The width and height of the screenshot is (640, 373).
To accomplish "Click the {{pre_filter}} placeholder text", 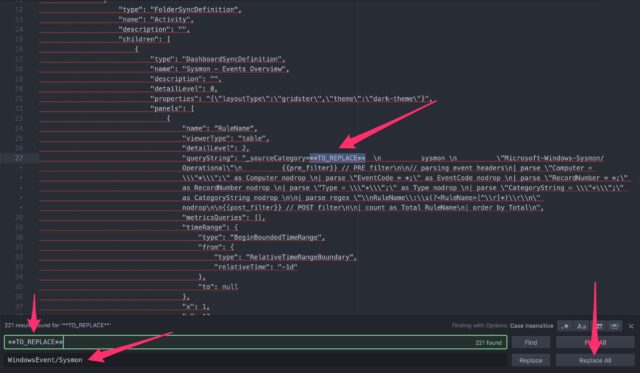I will [310, 168].
